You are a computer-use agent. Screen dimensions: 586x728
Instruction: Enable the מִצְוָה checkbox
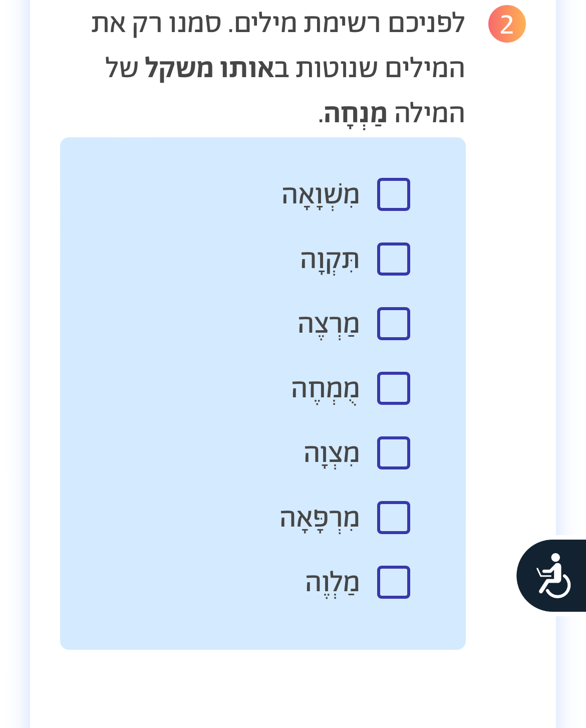click(x=394, y=453)
